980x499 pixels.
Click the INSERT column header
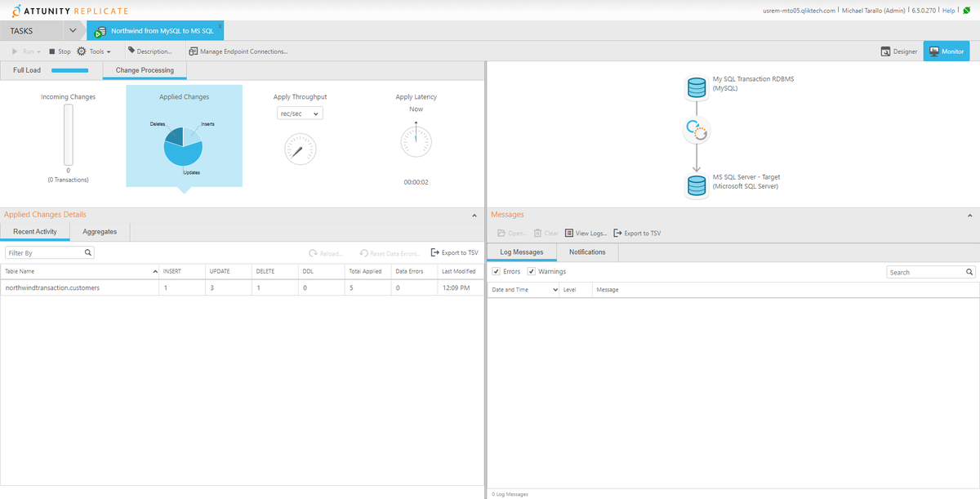(182, 271)
